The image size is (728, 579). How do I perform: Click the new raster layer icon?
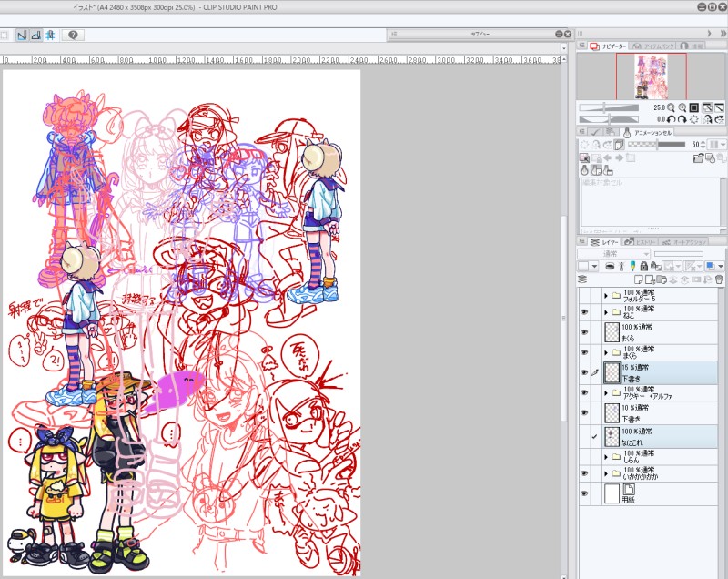[639, 279]
